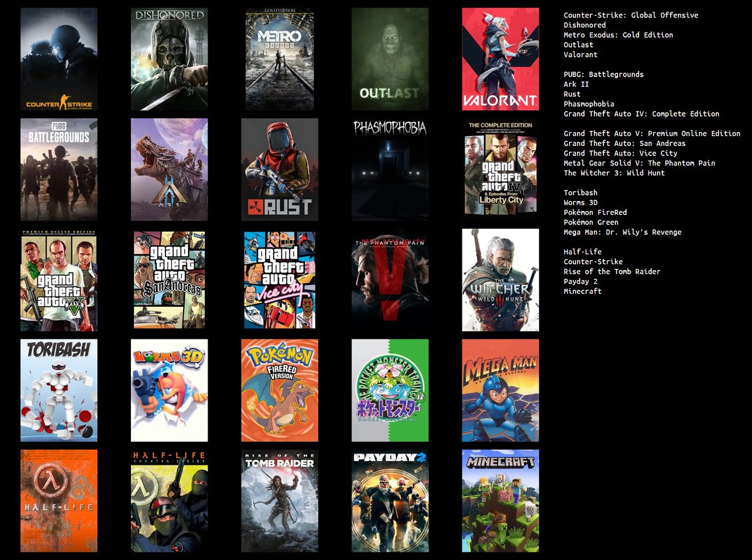Viewport: 752px width, 560px height.
Task: Click 'Metro Exodus: Gold Edition' in list
Action: 618,35
